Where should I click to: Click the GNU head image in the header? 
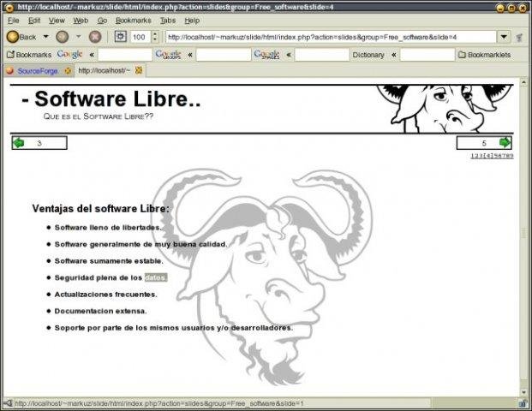(444, 109)
